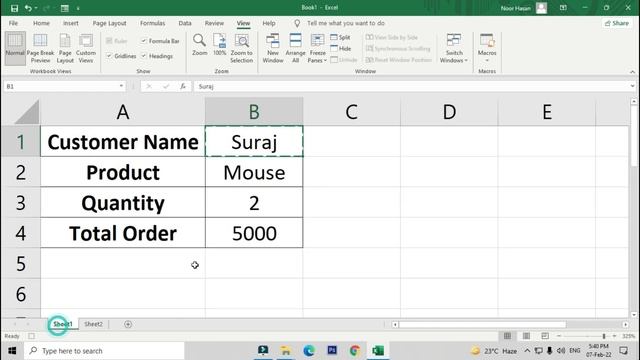Add a new sheet with plus icon

coord(128,324)
